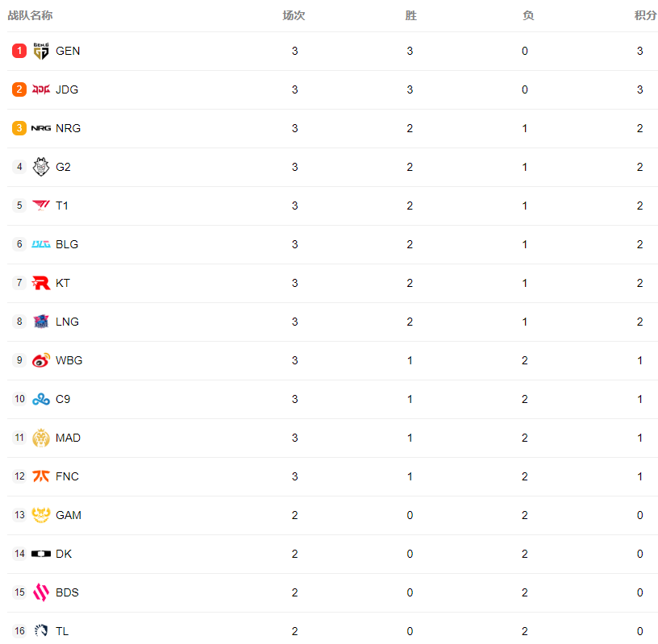Select the 场次 column header

(294, 15)
